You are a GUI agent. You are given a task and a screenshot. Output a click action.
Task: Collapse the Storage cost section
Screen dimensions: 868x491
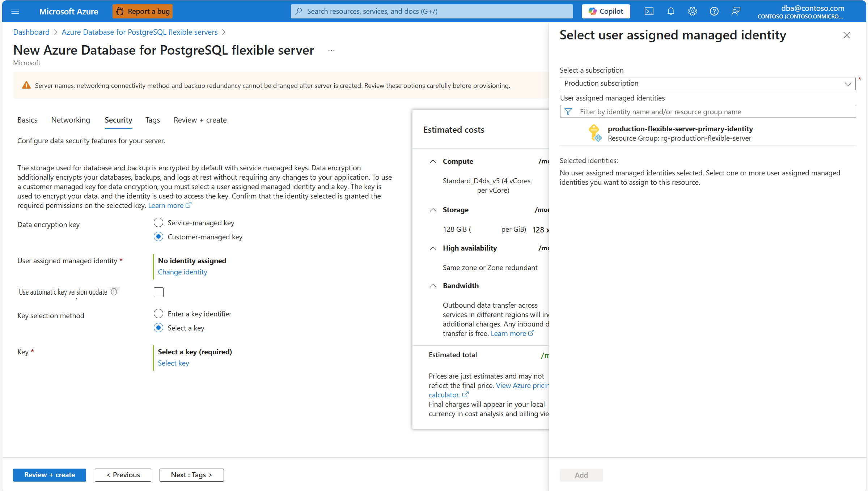click(x=433, y=210)
